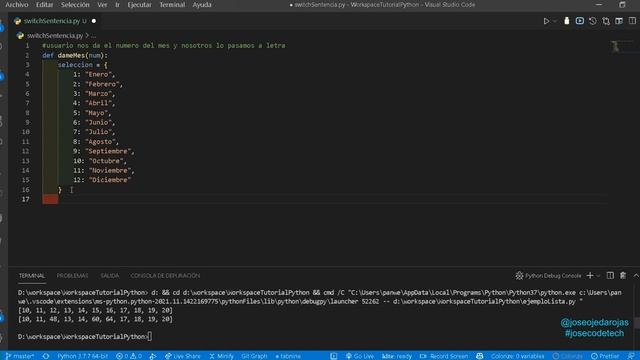Create a new terminal with the plus icon

click(x=590, y=276)
